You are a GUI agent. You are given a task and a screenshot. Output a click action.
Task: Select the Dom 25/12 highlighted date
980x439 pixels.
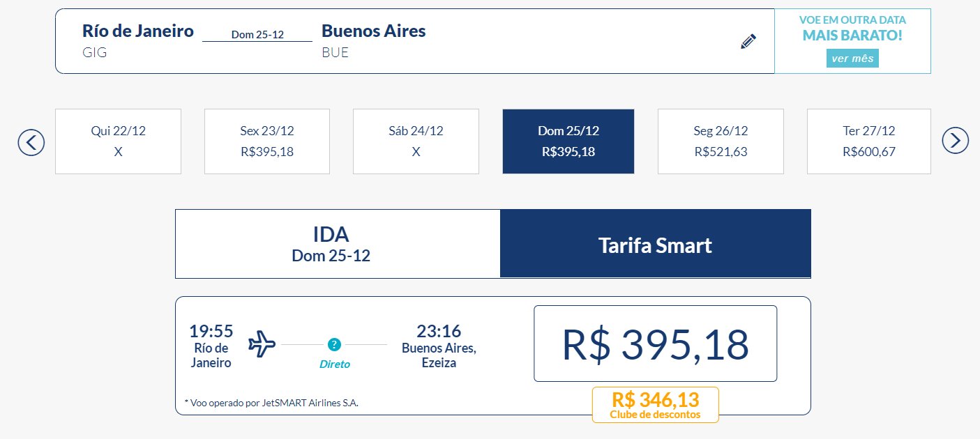(568, 141)
